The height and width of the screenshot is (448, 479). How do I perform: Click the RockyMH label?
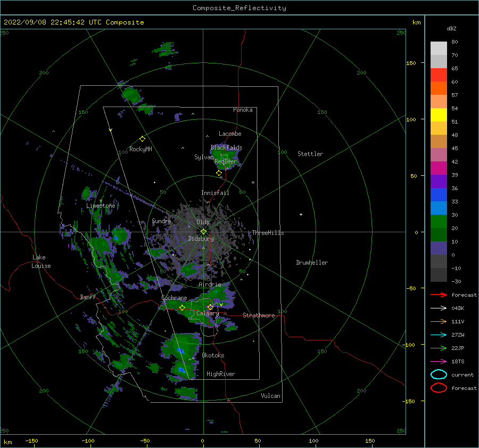141,149
